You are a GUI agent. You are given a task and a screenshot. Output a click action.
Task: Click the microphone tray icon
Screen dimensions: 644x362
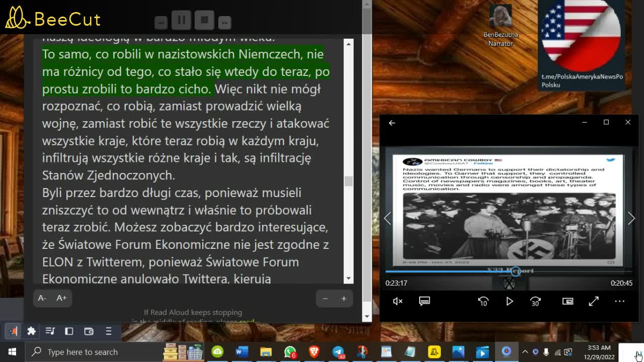546,352
